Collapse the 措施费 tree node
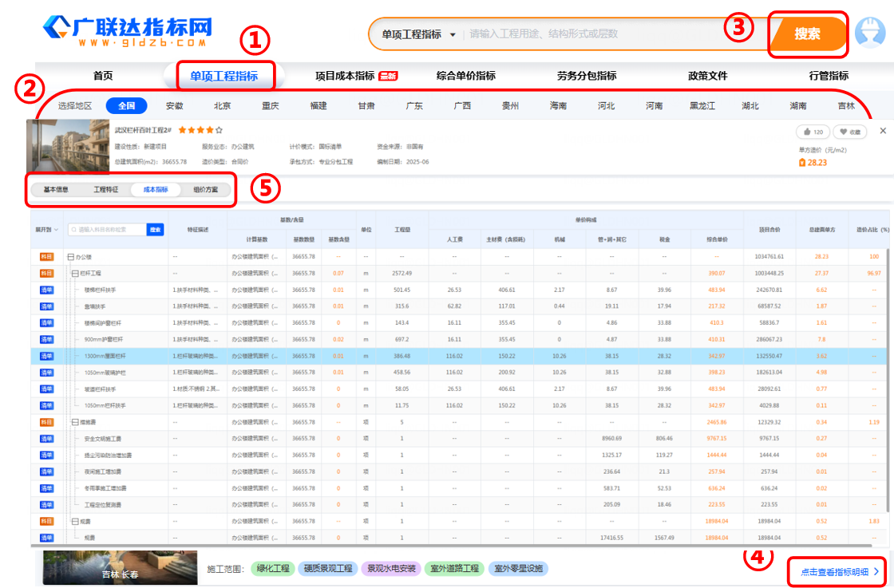Viewport: 894px width, 588px height. (75, 422)
